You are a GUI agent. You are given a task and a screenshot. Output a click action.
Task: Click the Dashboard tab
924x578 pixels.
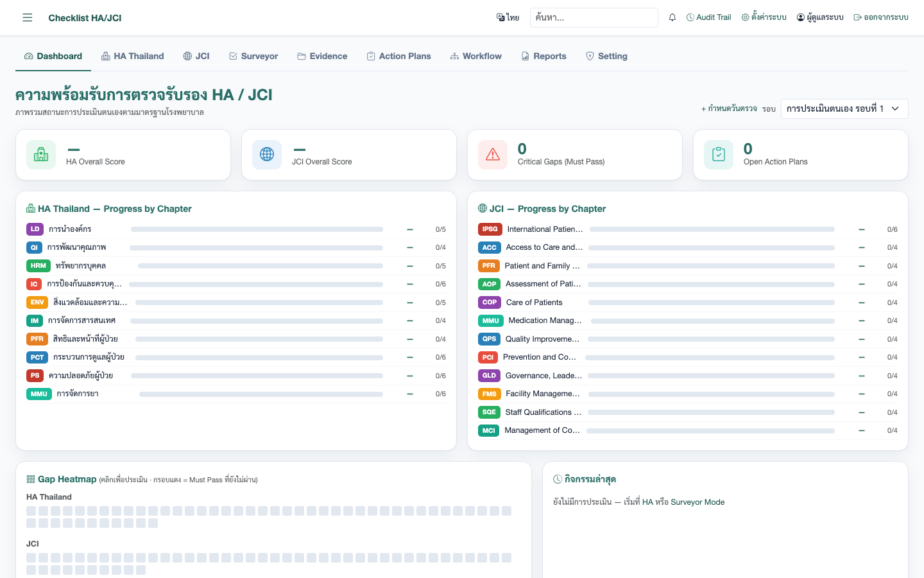(x=53, y=56)
